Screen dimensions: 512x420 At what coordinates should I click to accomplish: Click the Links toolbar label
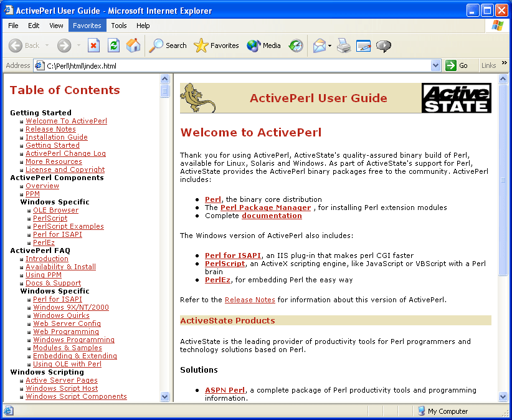(488, 65)
